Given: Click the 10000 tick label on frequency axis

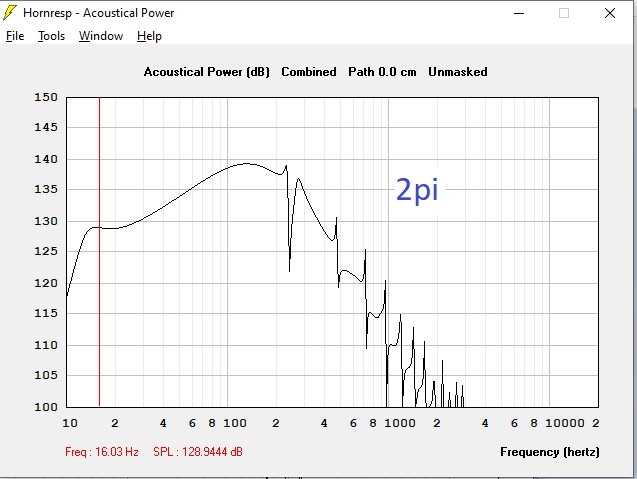Looking at the screenshot, I should [565, 423].
